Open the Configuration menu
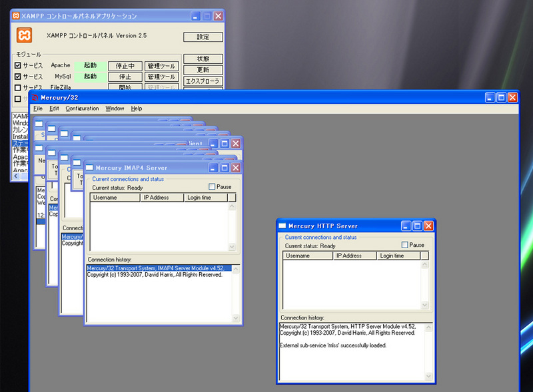 [x=82, y=108]
